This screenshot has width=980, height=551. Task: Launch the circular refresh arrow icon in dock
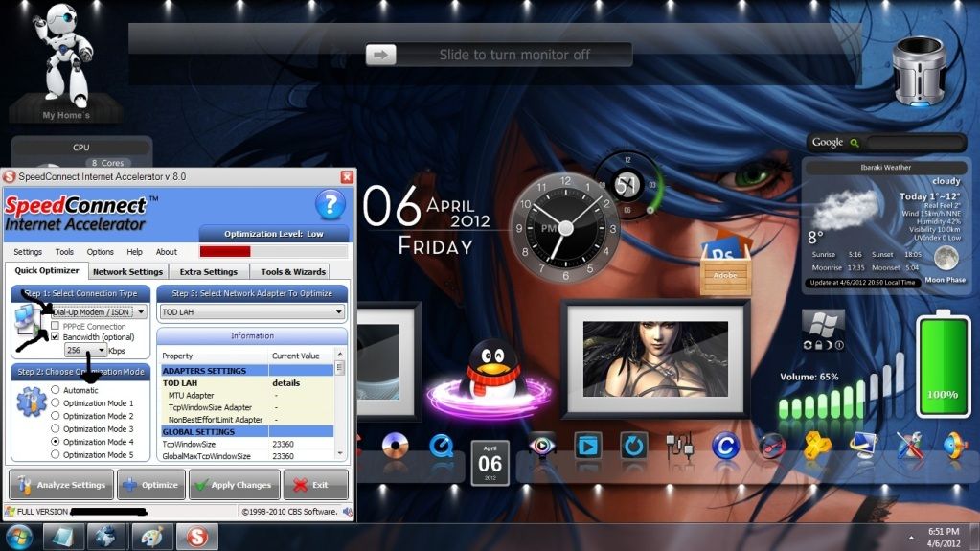(x=634, y=446)
